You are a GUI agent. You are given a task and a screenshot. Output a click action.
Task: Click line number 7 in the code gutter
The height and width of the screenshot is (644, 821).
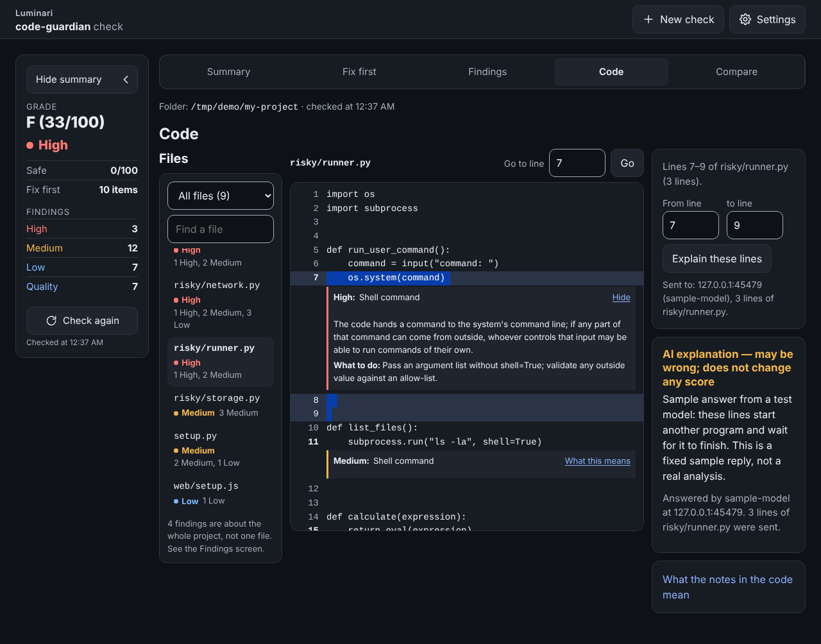316,278
